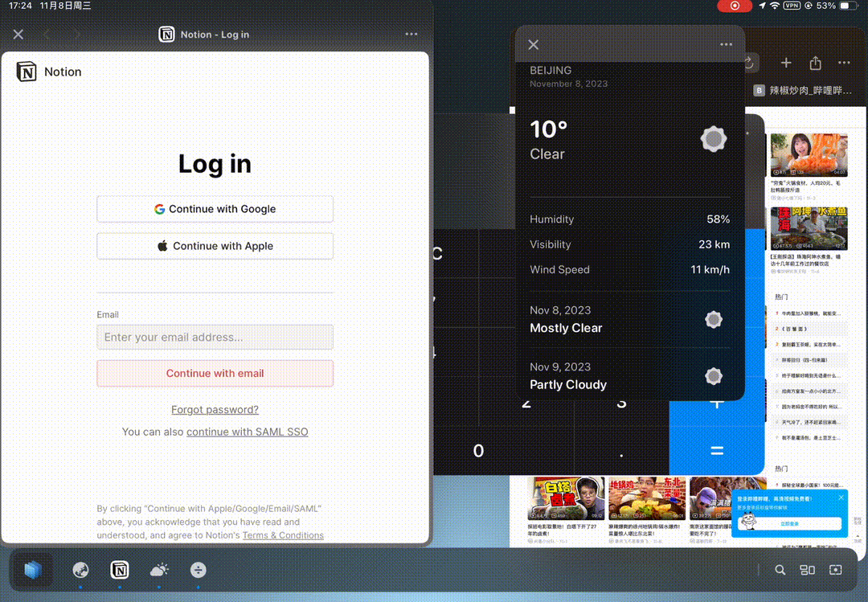Close the bilibili login popup
The height and width of the screenshot is (602, 868).
(x=841, y=498)
